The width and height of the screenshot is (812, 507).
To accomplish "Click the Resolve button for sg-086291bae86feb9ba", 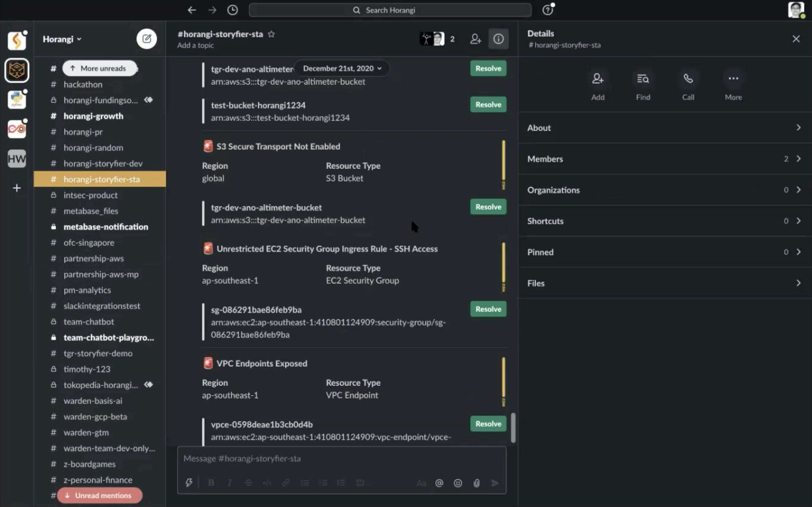I will click(488, 309).
